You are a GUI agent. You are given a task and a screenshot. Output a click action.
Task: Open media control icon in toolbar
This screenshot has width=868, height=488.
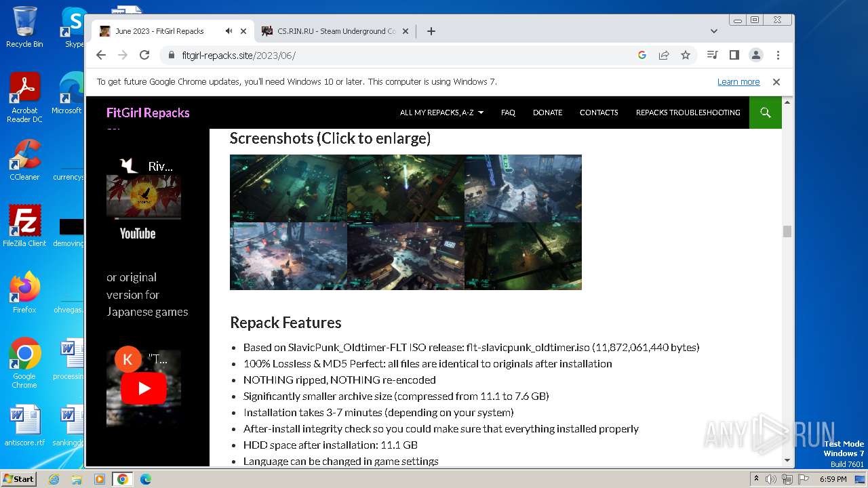(712, 55)
